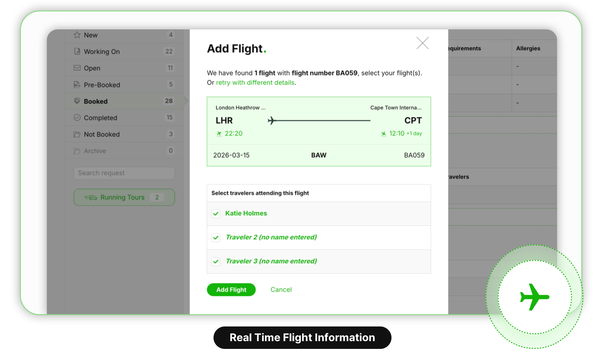Click the Working On edit icon
Screen dimensions: 605x364
77,51
